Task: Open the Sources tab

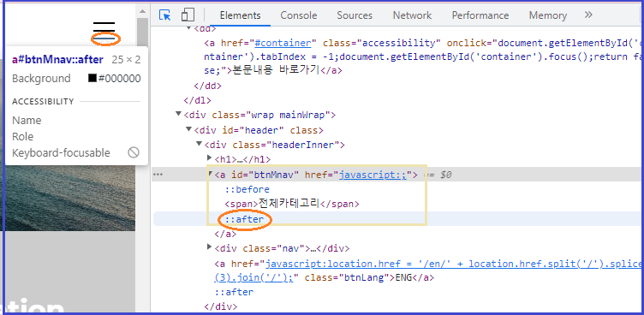Action: (355, 15)
